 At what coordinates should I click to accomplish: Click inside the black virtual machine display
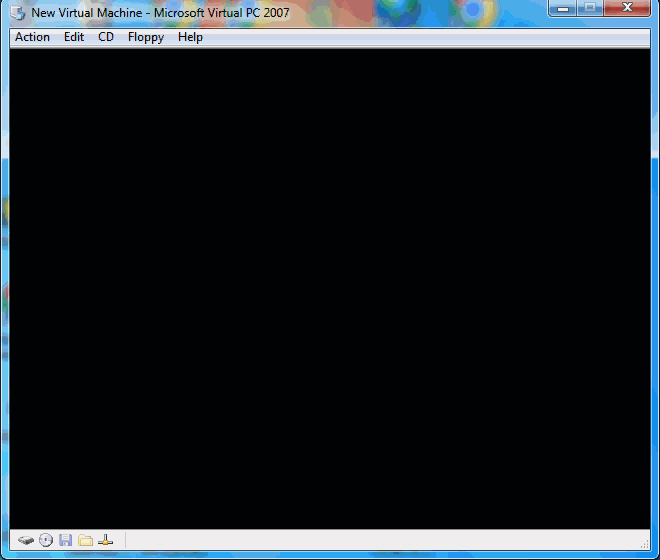[x=330, y=289]
